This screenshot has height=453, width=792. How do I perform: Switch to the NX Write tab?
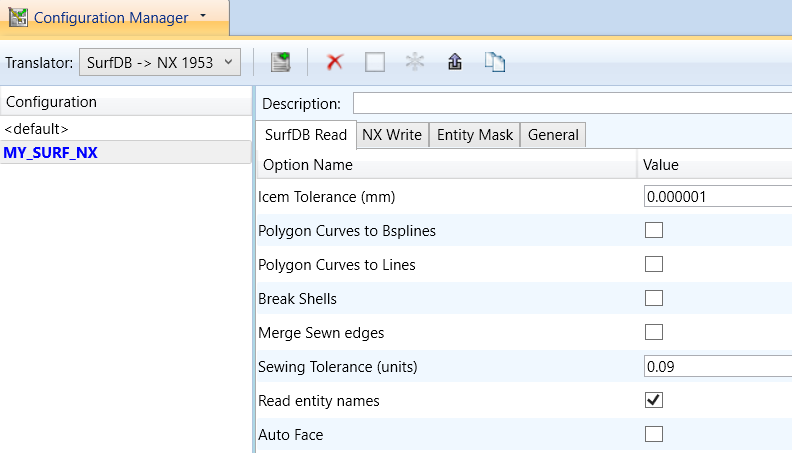tap(392, 135)
